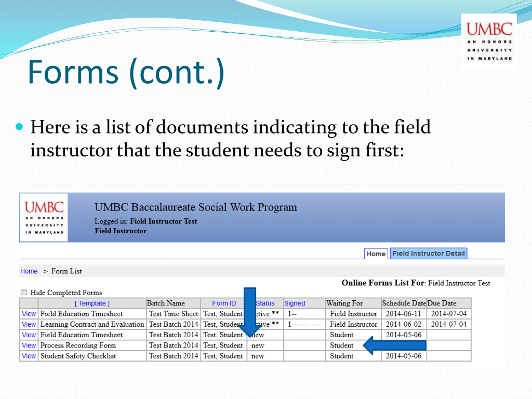View the Field Education Timesheet due 2014-05-06
The height and width of the screenshot is (399, 532).
click(x=29, y=335)
